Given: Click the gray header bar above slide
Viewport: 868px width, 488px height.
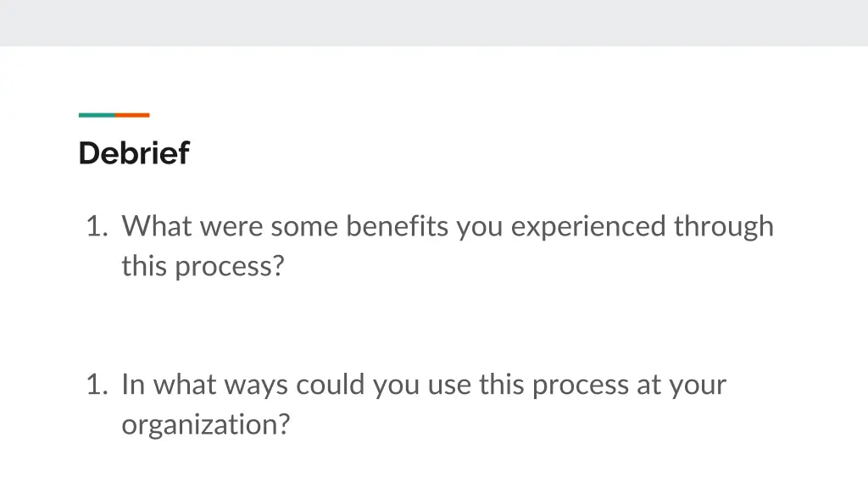Looking at the screenshot, I should pos(434,23).
